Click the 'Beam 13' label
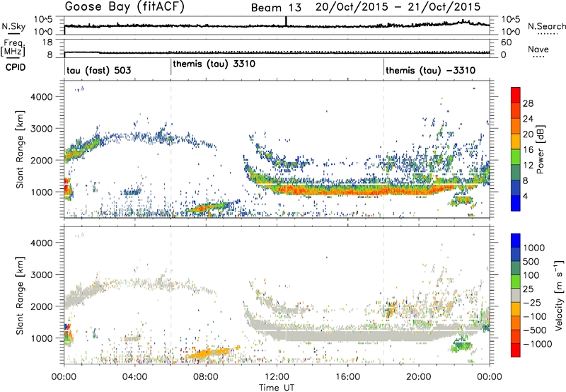The width and height of the screenshot is (566, 392). tap(276, 8)
